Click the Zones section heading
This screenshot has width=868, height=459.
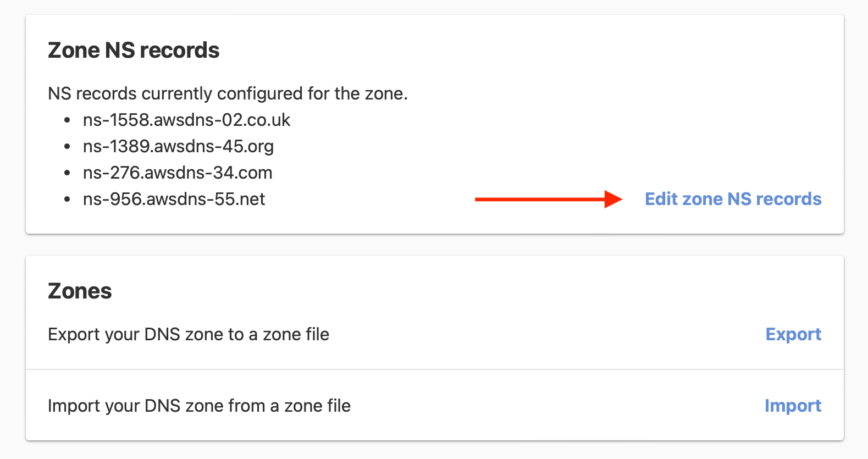[x=80, y=291]
